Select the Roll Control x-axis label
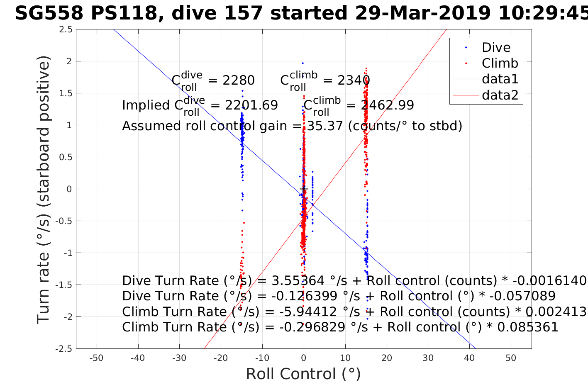 303,374
